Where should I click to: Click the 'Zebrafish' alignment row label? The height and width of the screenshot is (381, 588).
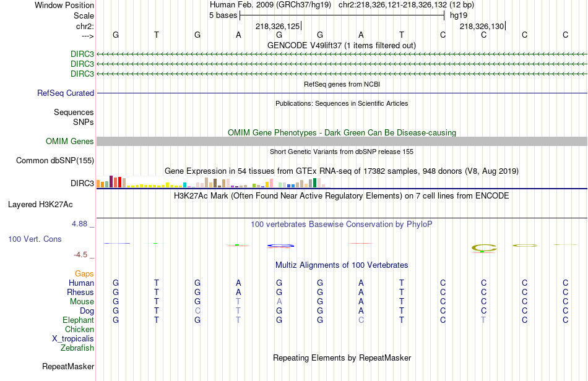[77, 348]
